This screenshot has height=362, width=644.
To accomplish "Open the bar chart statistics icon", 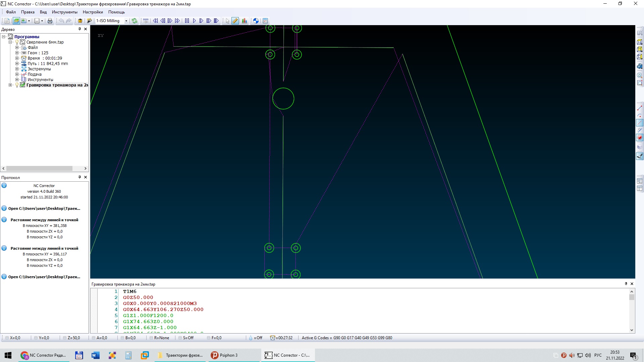I will point(245,21).
